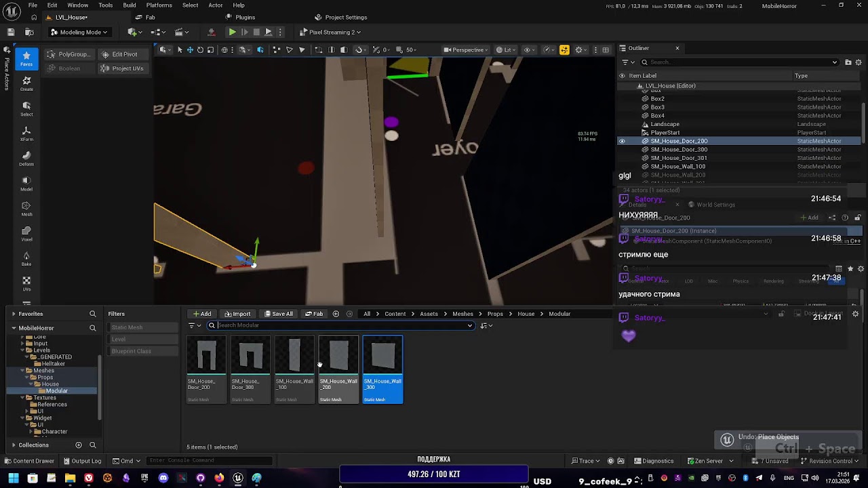The image size is (868, 488).
Task: Toggle the Item Label visibility column eye
Action: 622,76
